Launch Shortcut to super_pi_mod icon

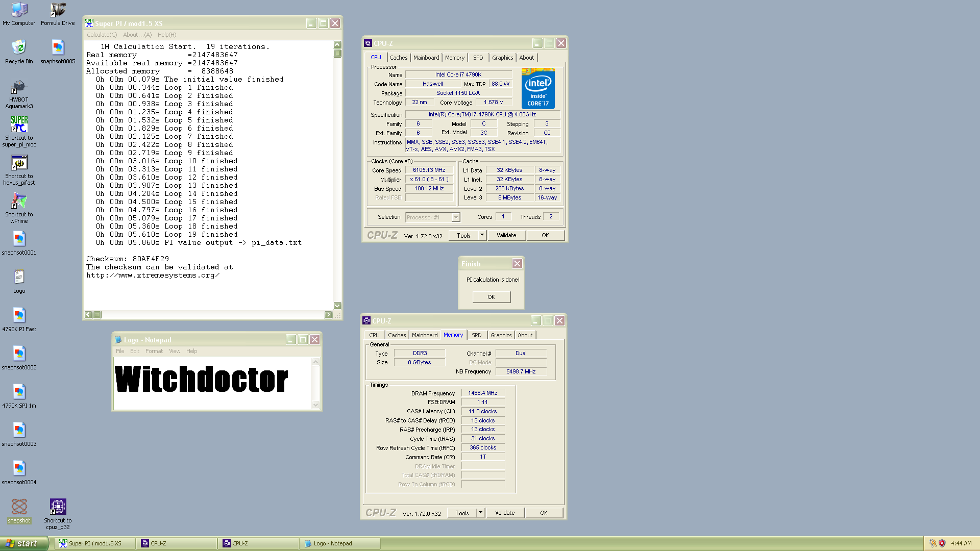pos(19,132)
